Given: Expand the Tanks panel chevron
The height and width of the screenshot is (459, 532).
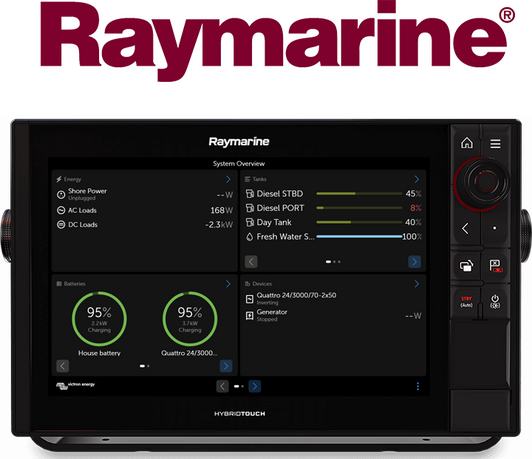Looking at the screenshot, I should 417,179.
